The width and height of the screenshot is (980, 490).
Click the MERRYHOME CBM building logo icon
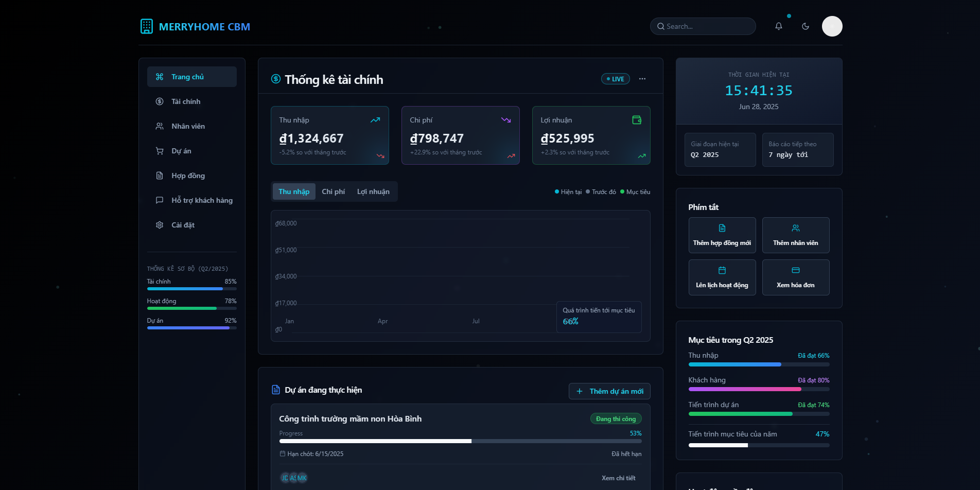[147, 26]
